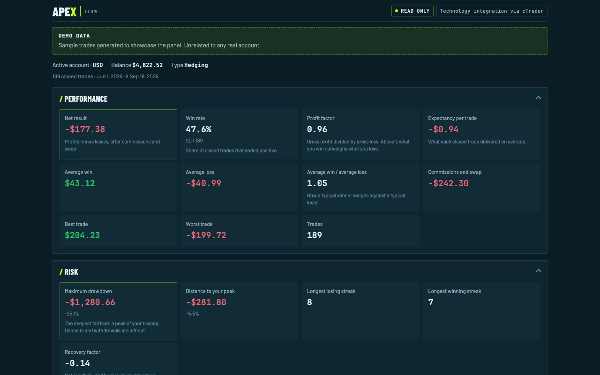Click the Hedging account type text
This screenshot has width=600, height=375.
196,65
